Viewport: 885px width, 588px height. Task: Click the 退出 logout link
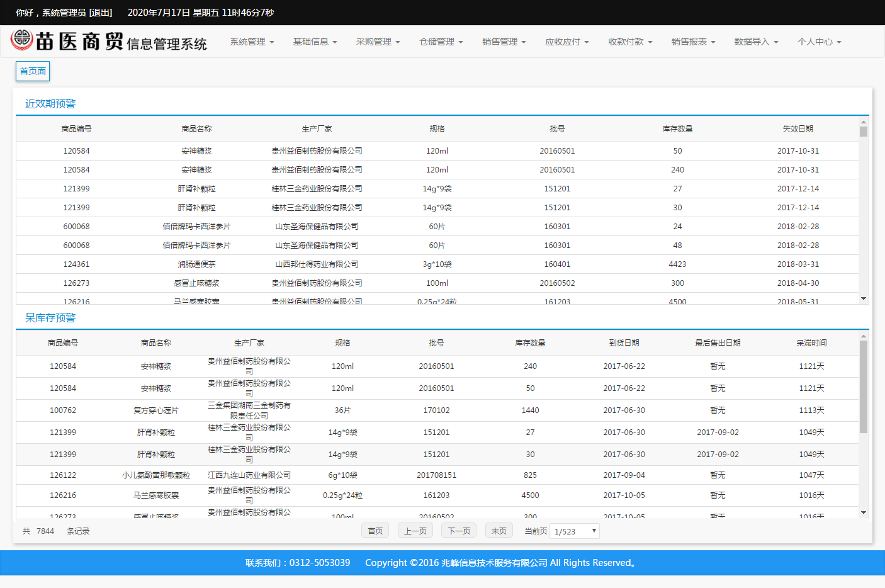click(101, 13)
